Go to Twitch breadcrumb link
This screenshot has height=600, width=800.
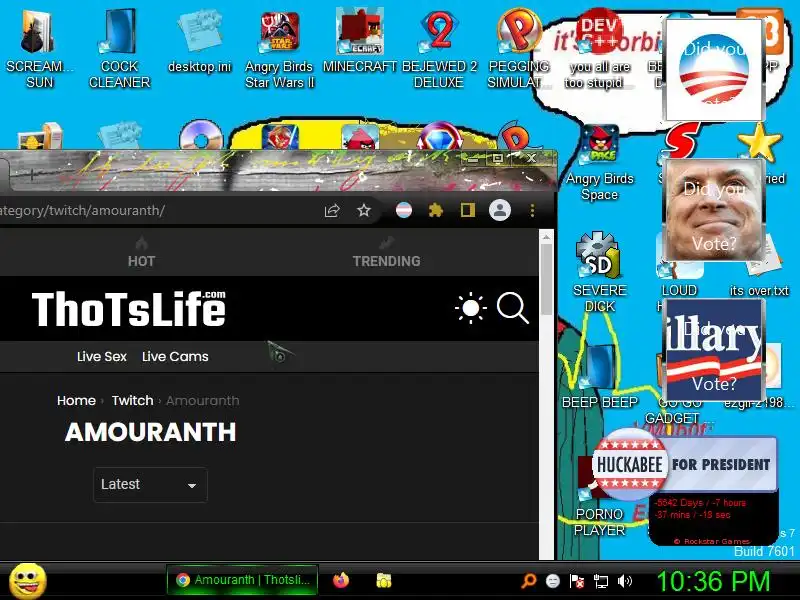(x=132, y=401)
